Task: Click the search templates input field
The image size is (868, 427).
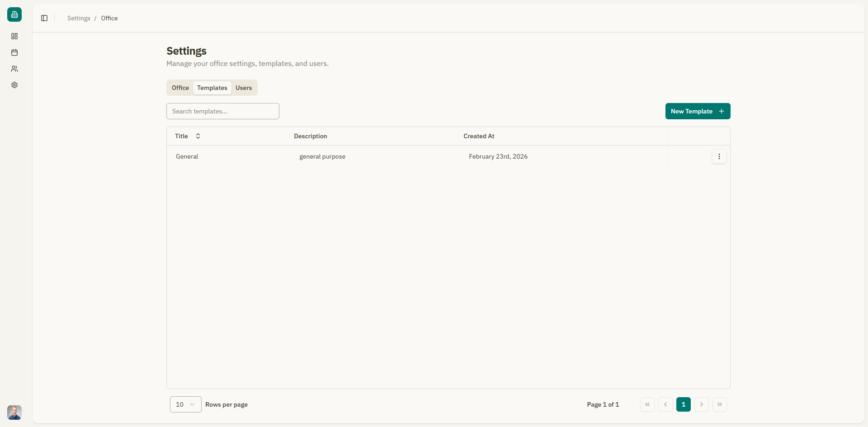Action: click(x=222, y=111)
